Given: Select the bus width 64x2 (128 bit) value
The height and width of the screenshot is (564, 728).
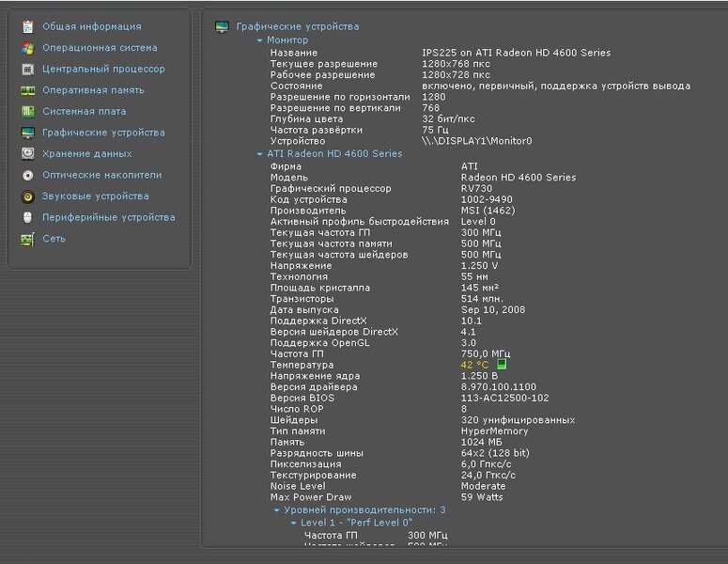Looking at the screenshot, I should click(495, 453).
